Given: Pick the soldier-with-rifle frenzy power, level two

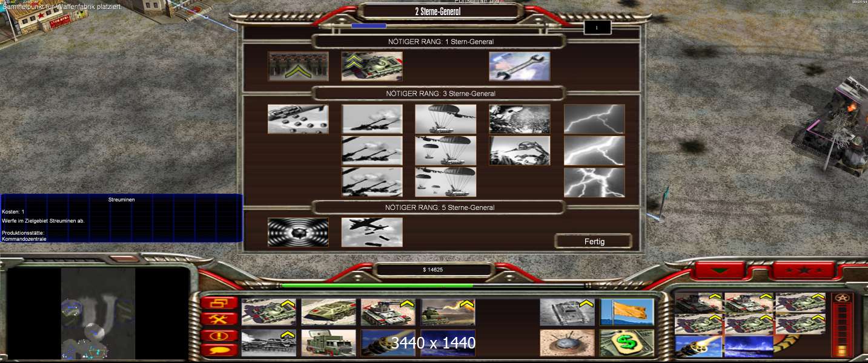Looking at the screenshot, I should (520, 151).
